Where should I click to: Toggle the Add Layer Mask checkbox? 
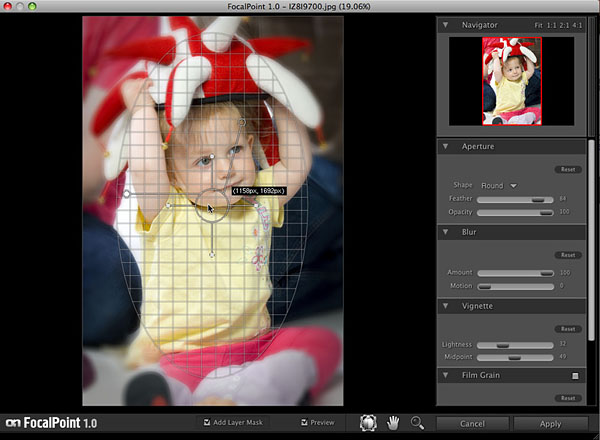tap(208, 423)
